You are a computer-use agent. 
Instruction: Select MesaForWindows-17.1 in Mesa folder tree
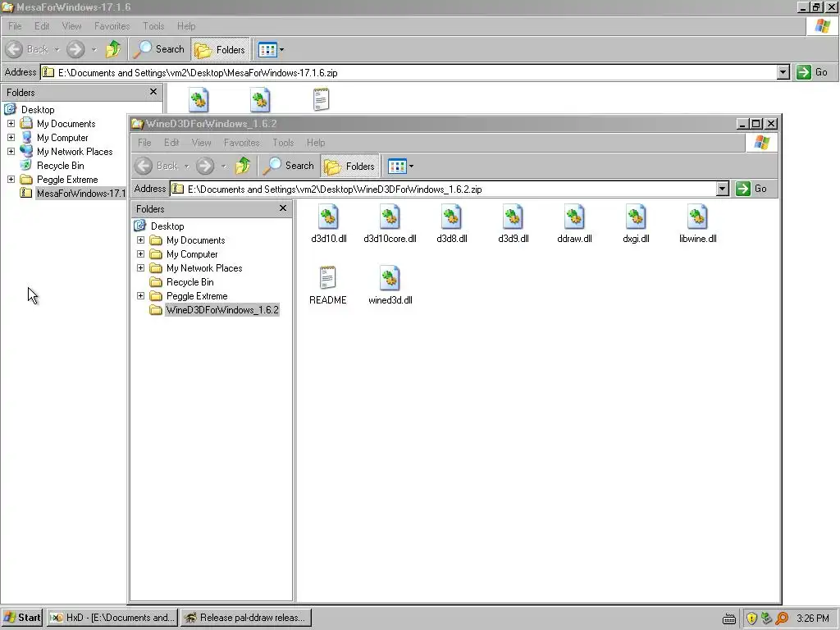[x=81, y=194]
